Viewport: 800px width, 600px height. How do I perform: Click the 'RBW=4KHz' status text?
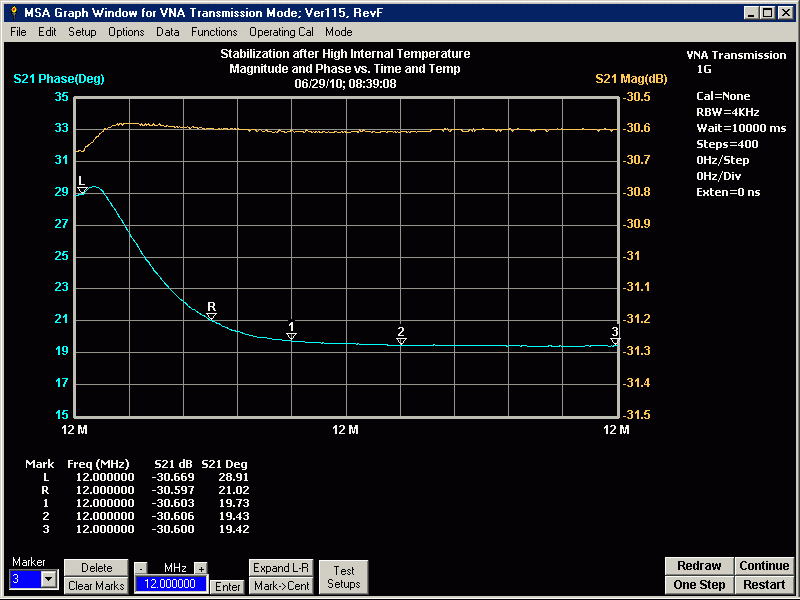pyautogui.click(x=728, y=112)
